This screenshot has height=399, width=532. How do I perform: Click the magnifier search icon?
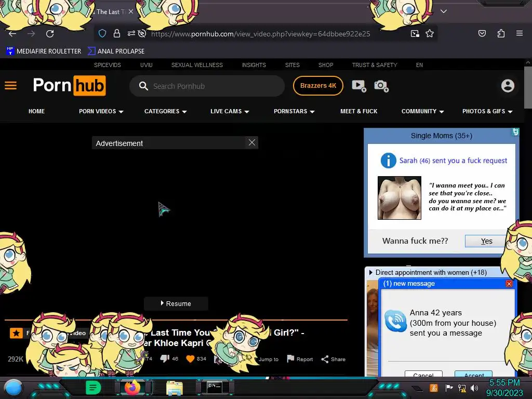tap(143, 86)
